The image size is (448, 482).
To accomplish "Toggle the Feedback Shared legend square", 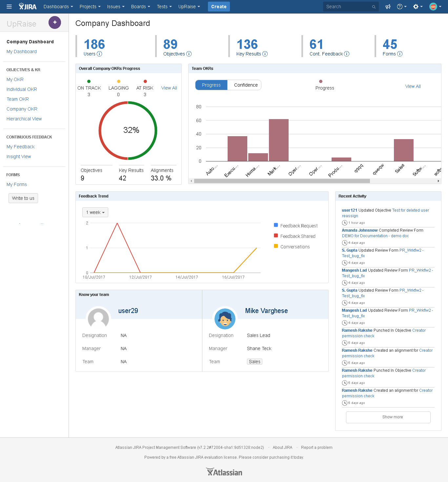I will [x=276, y=236].
